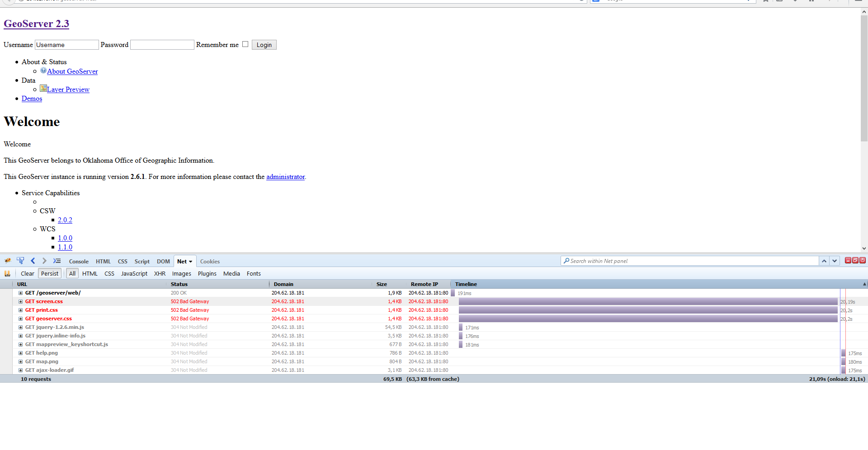This screenshot has height=450, width=868.
Task: Clear the Net panel requests
Action: click(x=28, y=273)
